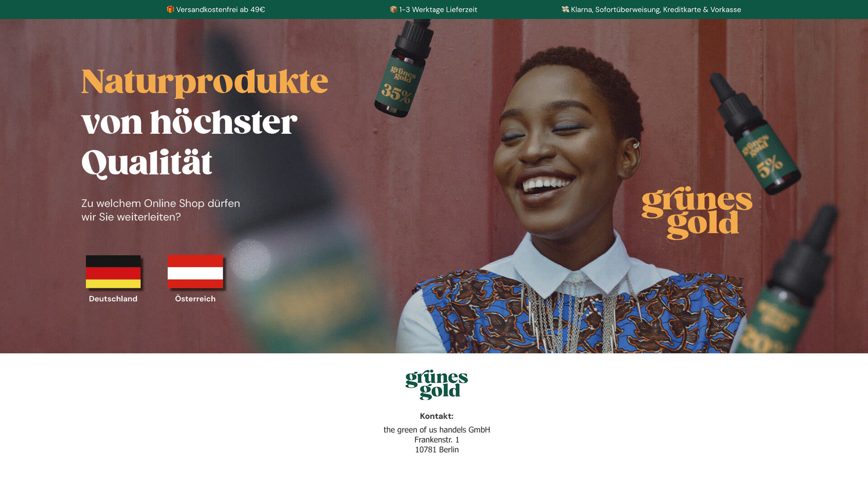
Task: Click the green grünes gold footer logo
Action: coord(437,385)
